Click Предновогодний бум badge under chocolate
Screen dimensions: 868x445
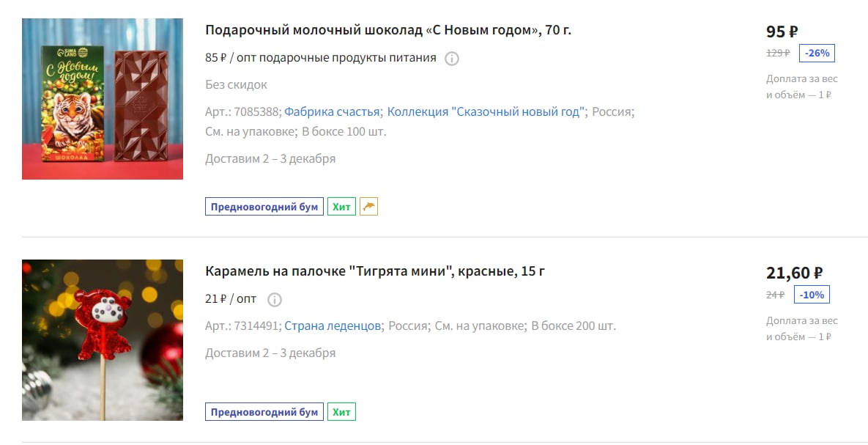point(264,207)
